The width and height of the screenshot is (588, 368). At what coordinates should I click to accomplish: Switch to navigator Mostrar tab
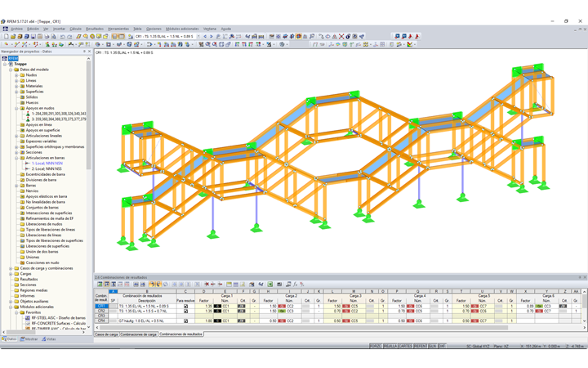(x=29, y=339)
